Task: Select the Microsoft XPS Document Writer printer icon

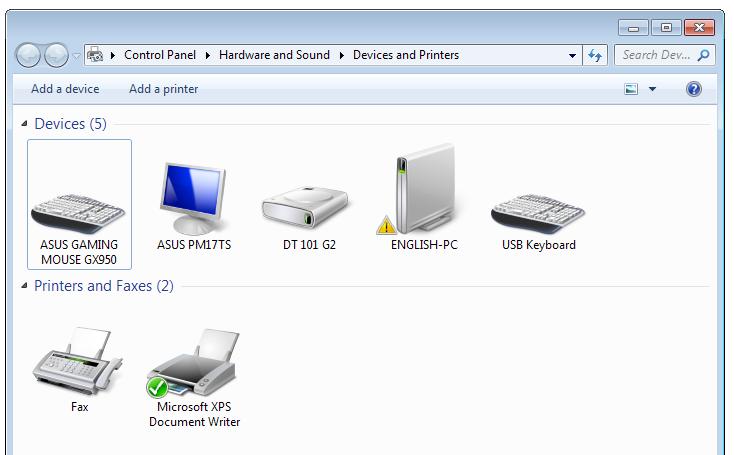Action: coord(194,362)
